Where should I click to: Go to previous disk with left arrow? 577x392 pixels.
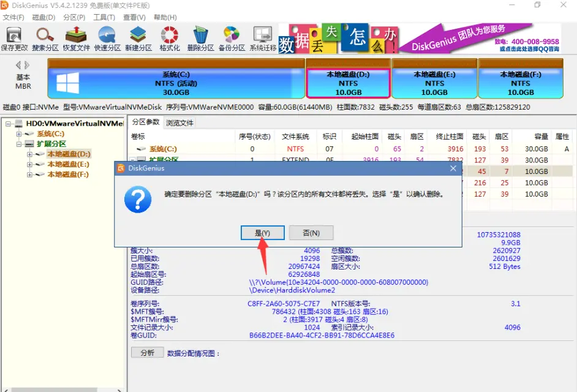pos(18,66)
